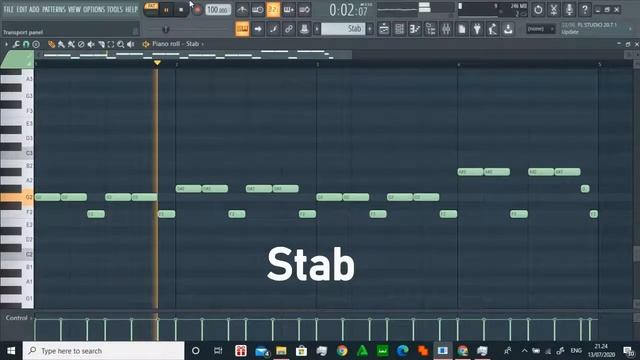Open the Control event lane dropdown

(18, 318)
